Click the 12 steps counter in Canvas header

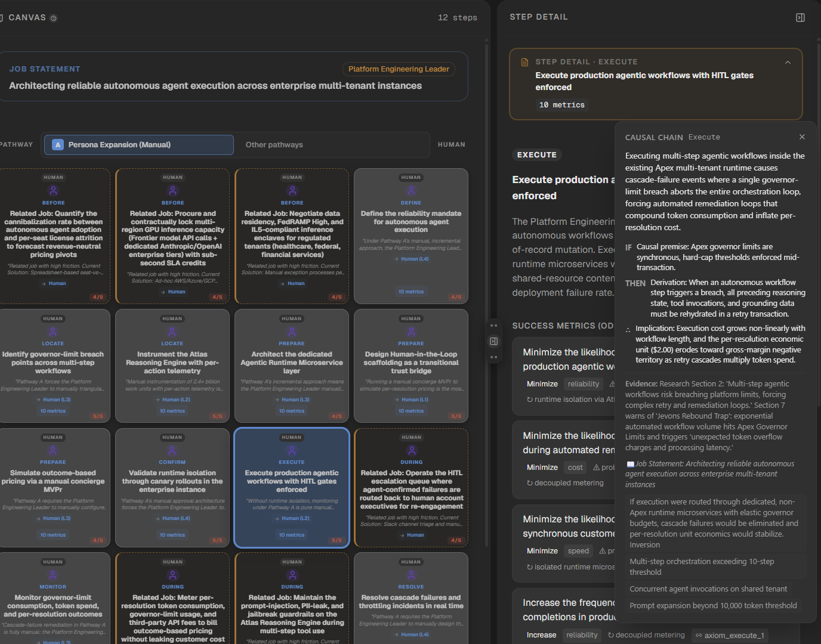(458, 18)
